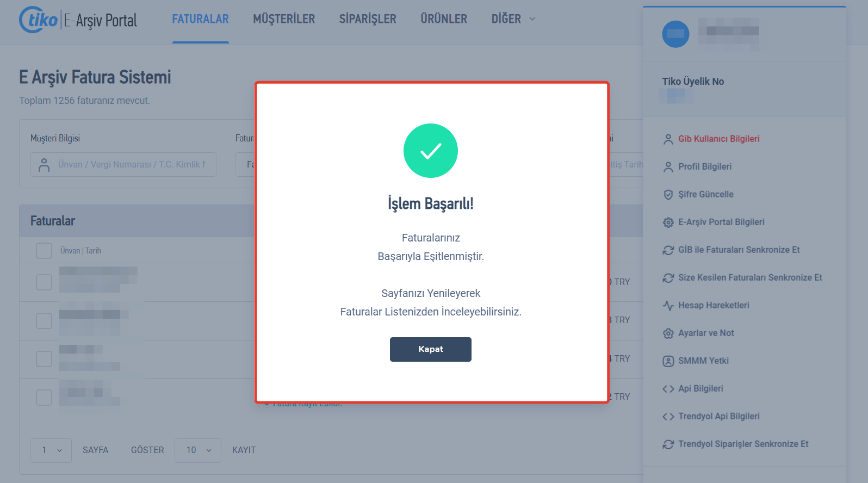The width and height of the screenshot is (868, 483).
Task: Open Trendyol Siparişler Senkronize Et link
Action: [743, 444]
